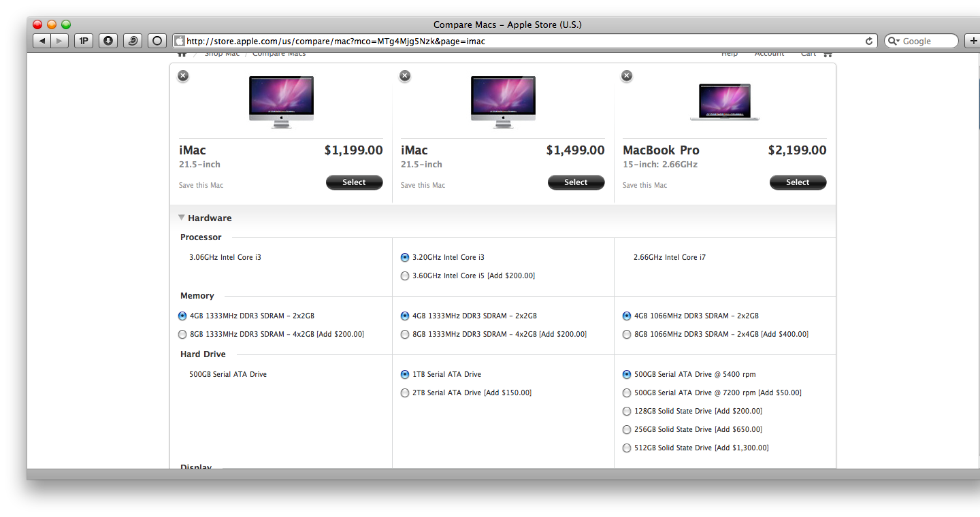980x517 pixels.
Task: Click the $2,199.00 price text
Action: pos(797,150)
